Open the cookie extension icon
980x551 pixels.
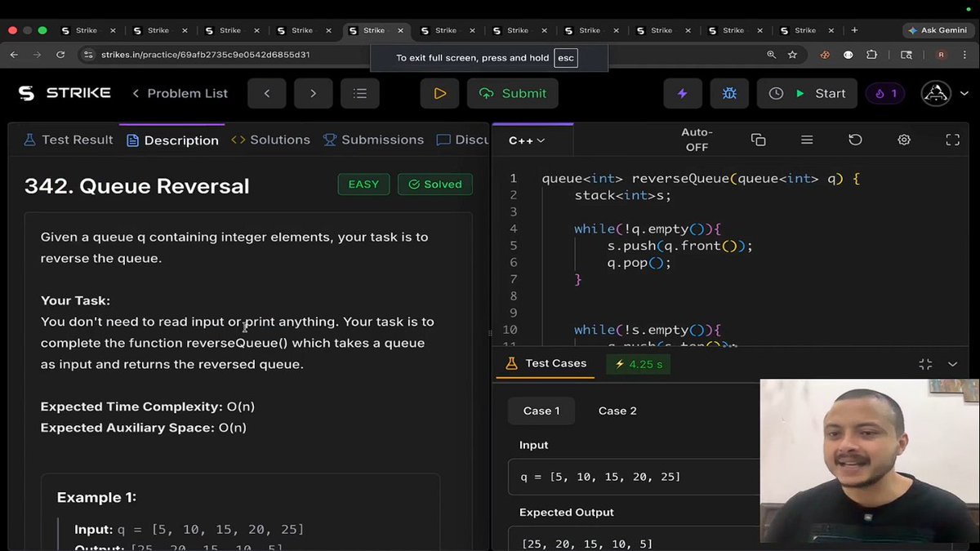[824, 55]
